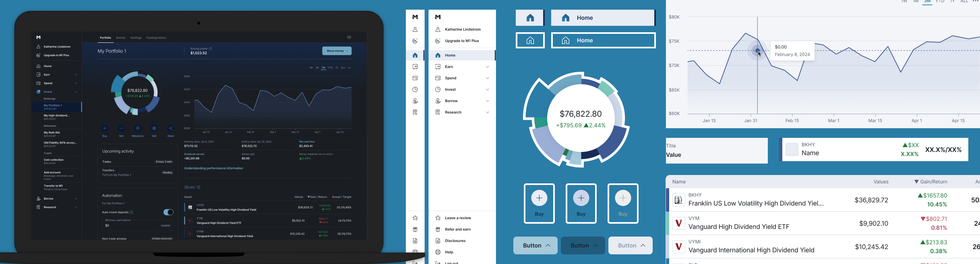Click the Invest pie icon in collapsed sidebar
Screen dimensions: 980x264
coord(415,89)
